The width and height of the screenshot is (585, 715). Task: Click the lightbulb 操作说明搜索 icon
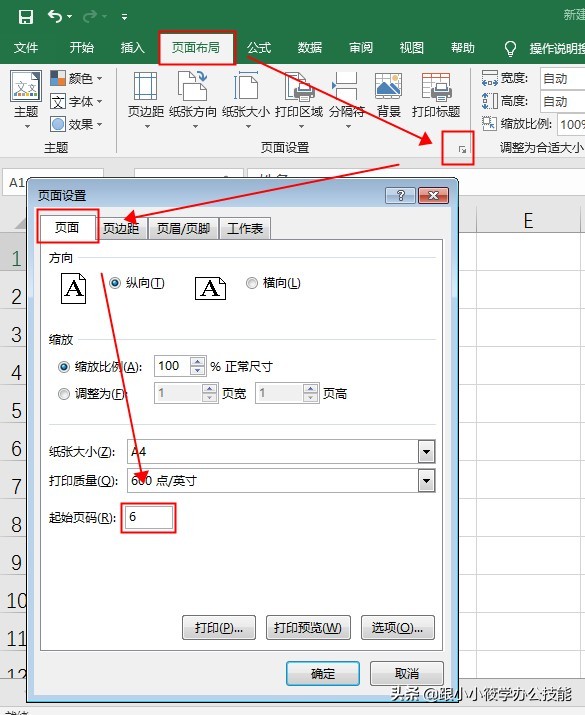coord(510,48)
